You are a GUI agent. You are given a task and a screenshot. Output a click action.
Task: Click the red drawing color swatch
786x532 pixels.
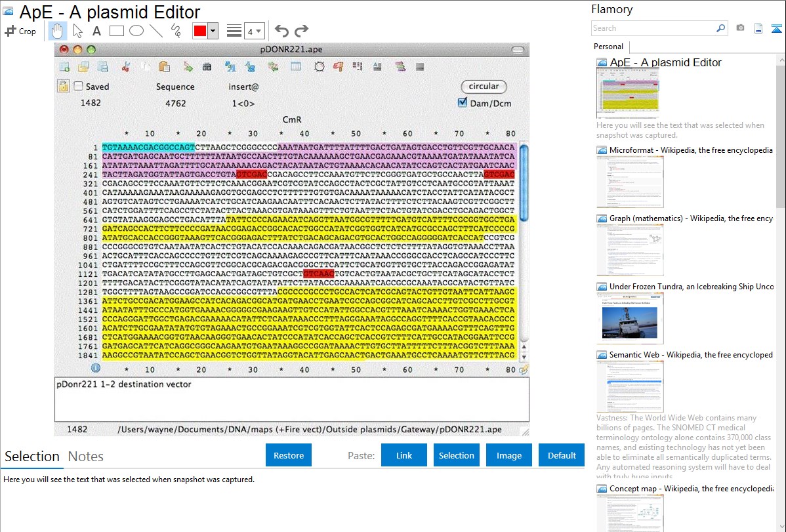coord(200,31)
